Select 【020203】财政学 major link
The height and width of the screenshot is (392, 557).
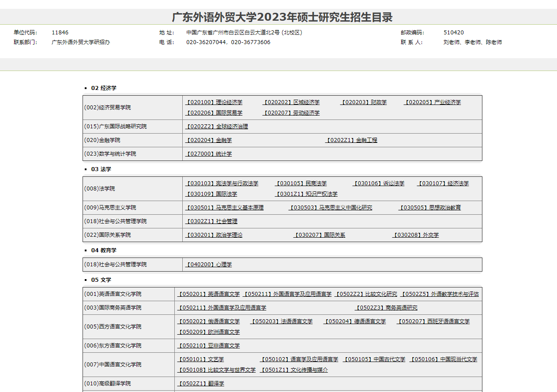pos(364,102)
